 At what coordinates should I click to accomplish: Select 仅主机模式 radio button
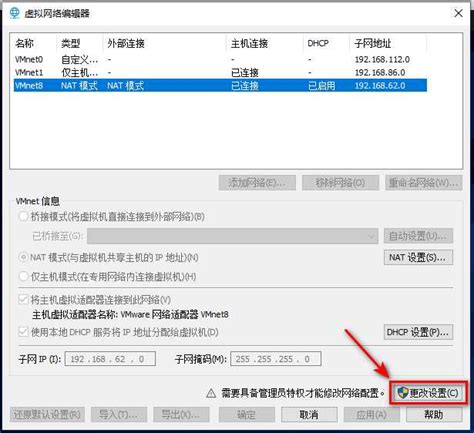coord(23,276)
